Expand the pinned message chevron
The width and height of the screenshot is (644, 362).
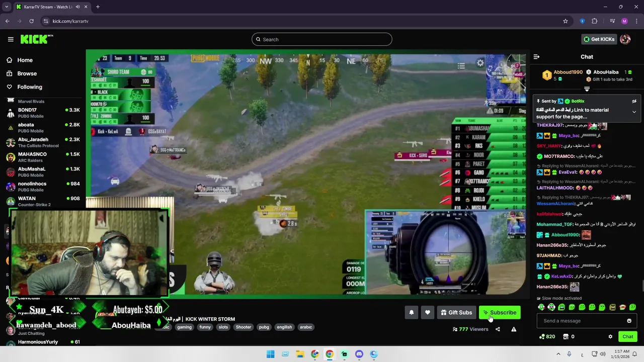coord(634,112)
